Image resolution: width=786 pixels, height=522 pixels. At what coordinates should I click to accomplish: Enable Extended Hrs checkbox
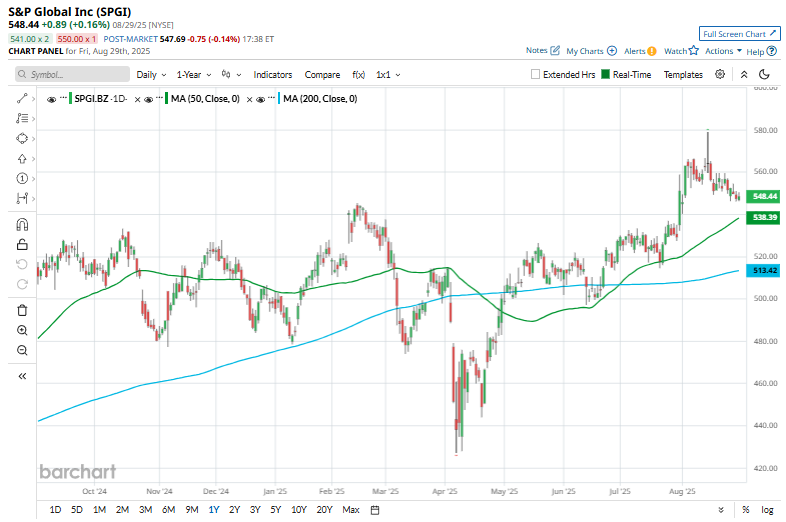(535, 74)
